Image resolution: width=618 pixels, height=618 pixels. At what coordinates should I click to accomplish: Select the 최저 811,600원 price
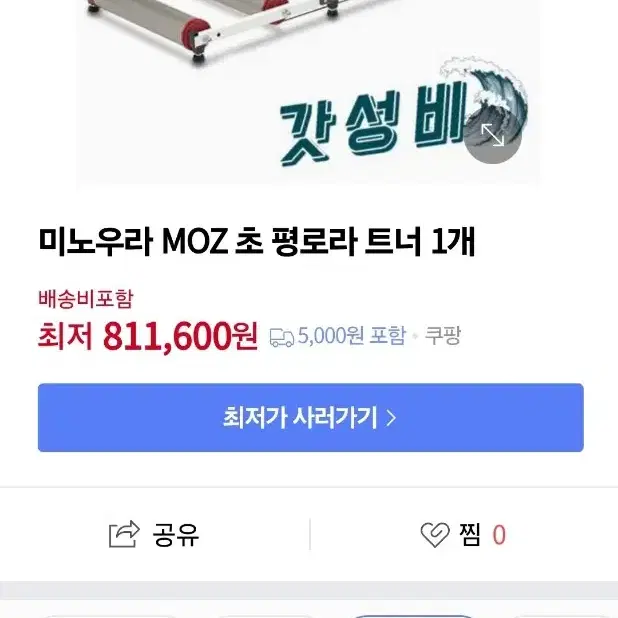coord(148,336)
